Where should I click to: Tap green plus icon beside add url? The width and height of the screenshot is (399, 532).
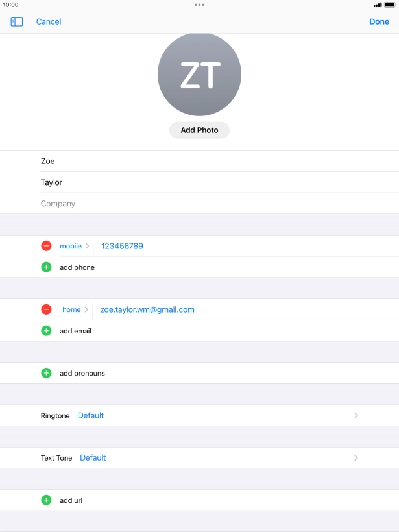(x=46, y=500)
